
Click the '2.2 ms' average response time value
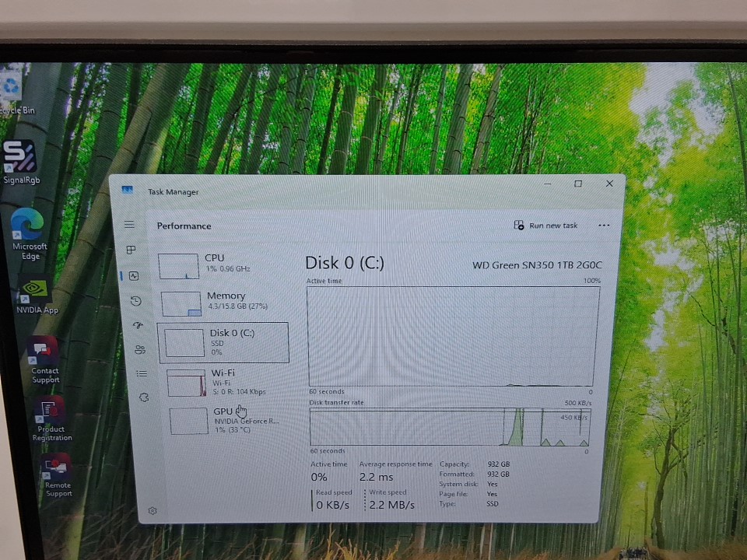(x=377, y=477)
